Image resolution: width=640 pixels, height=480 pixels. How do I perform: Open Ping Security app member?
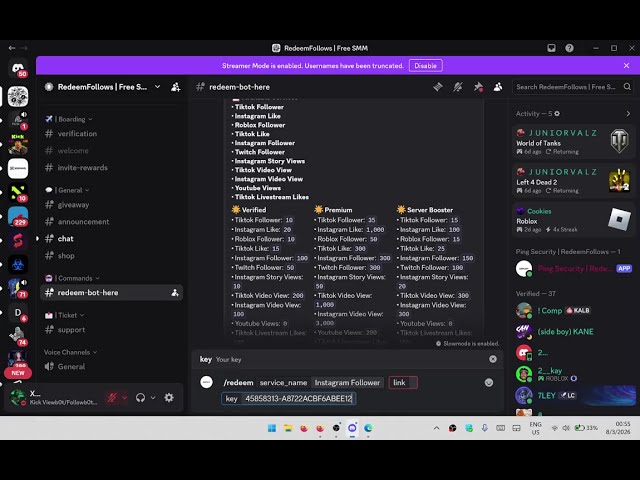(573, 269)
